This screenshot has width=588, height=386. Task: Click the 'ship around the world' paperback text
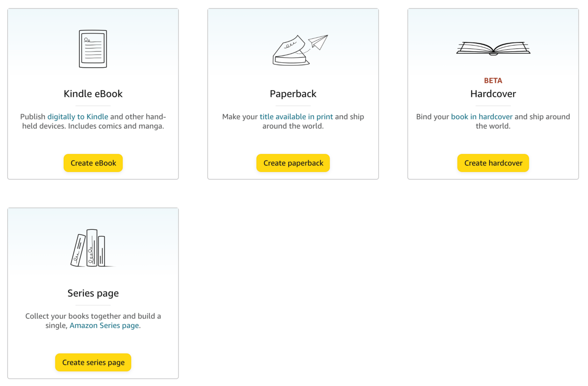(x=293, y=126)
